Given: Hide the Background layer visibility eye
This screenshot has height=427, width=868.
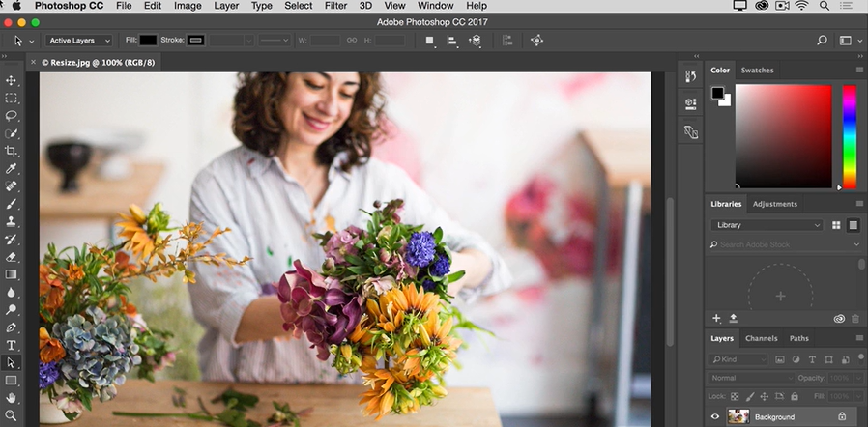Looking at the screenshot, I should pos(714,417).
